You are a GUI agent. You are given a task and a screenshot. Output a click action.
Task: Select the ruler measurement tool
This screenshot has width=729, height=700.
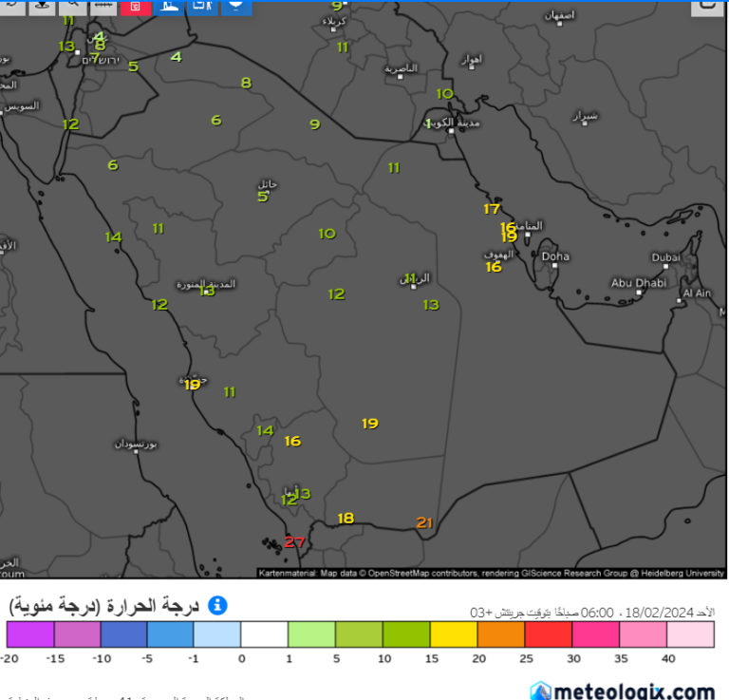click(103, 7)
